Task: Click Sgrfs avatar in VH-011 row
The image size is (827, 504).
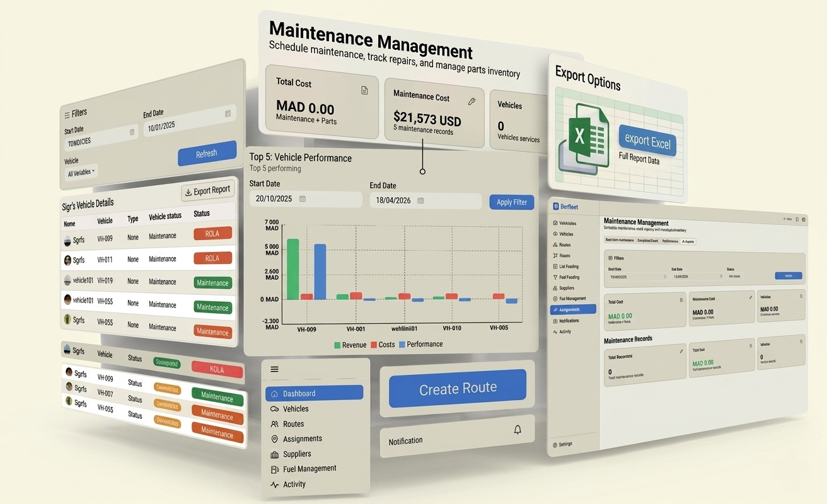Action: [67, 260]
